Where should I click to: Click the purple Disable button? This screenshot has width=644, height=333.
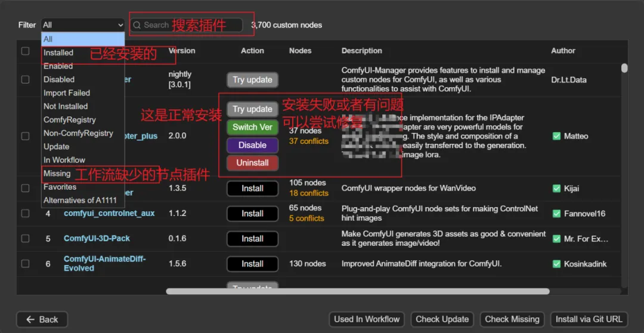point(253,145)
